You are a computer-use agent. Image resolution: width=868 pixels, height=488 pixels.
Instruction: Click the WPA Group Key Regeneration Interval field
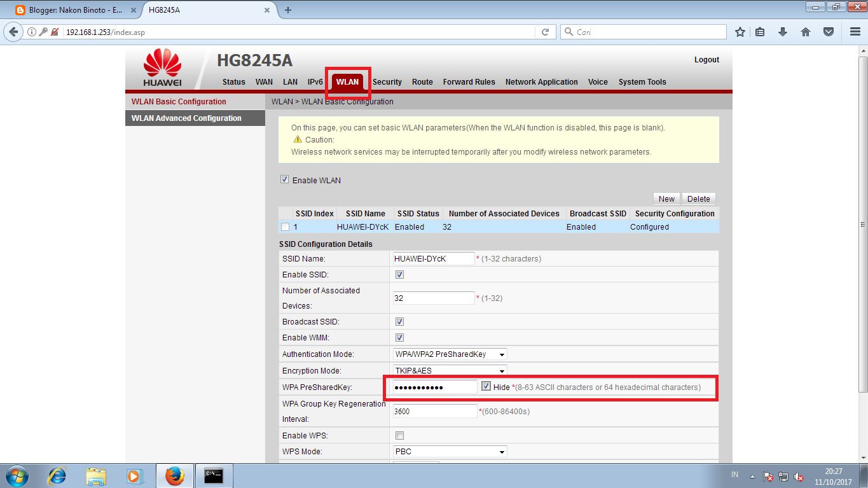tap(435, 411)
